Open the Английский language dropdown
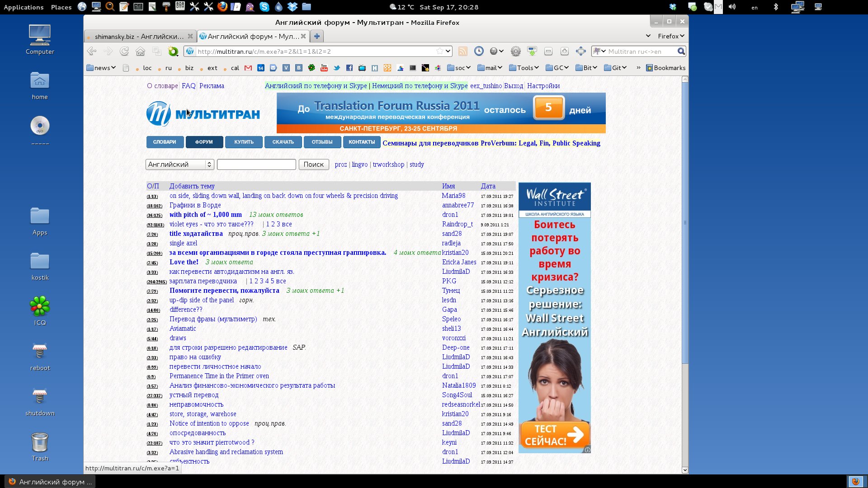 coord(179,164)
